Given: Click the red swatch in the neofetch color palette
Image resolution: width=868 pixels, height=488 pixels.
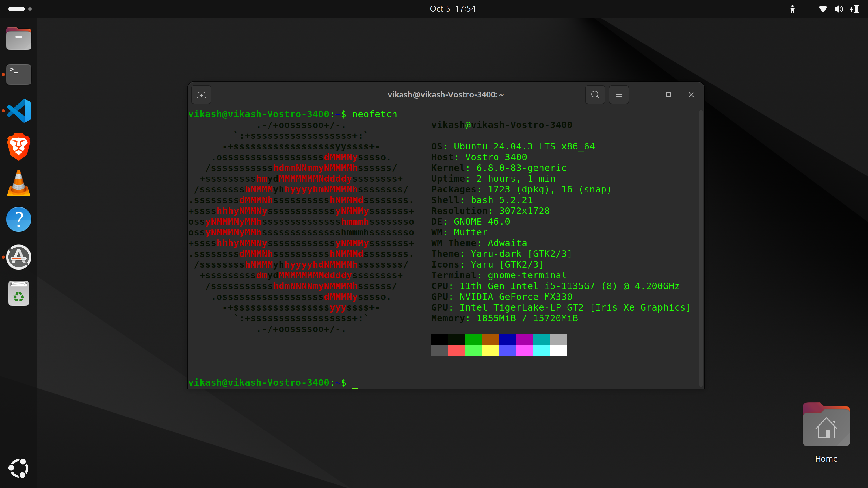Looking at the screenshot, I should 456,350.
